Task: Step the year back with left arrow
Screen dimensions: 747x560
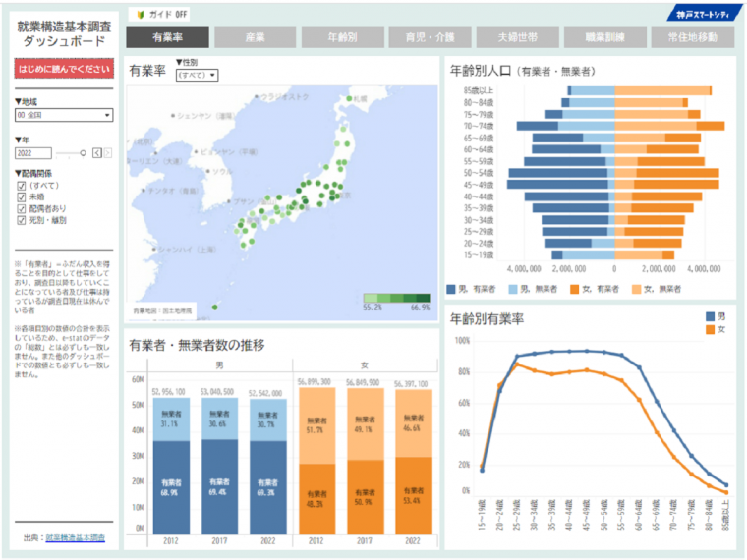Action: 96,152
